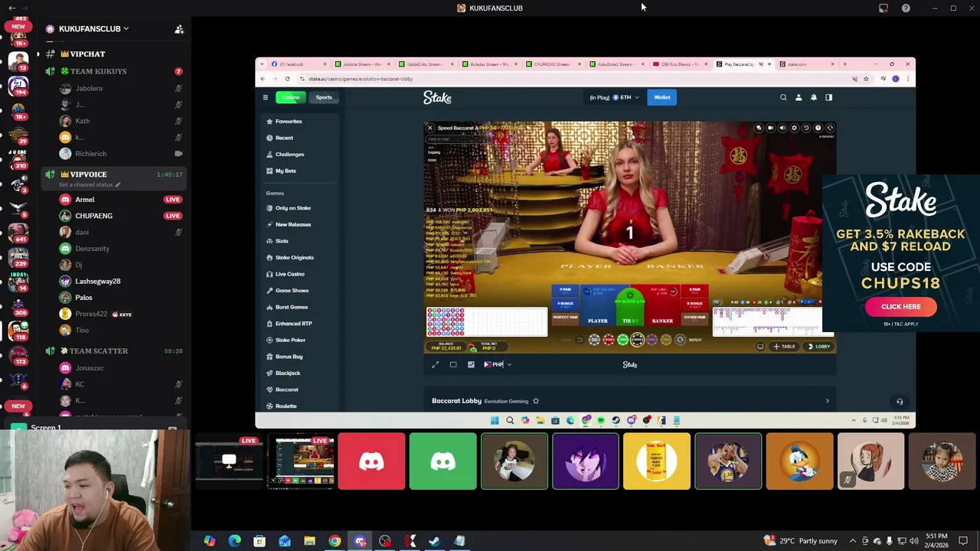Open baccarat game settings gear
The width and height of the screenshot is (980, 551).
[x=794, y=128]
